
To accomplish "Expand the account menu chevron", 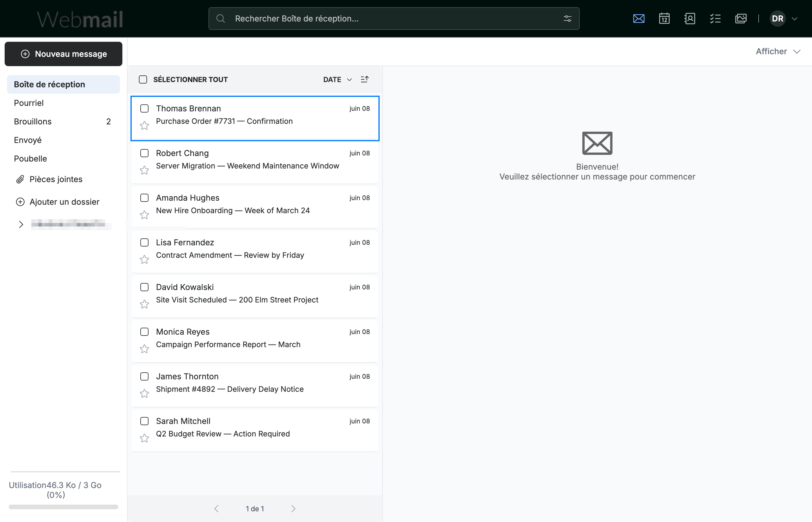I will pyautogui.click(x=794, y=19).
